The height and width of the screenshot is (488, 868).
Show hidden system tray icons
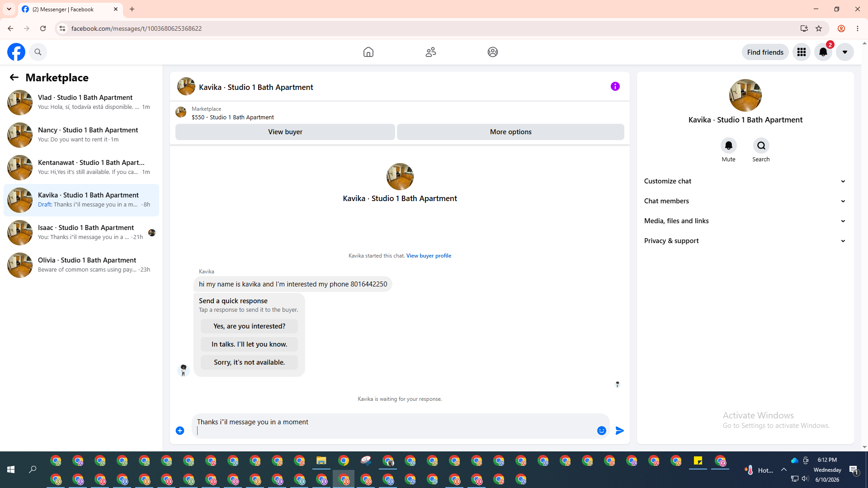(784, 470)
